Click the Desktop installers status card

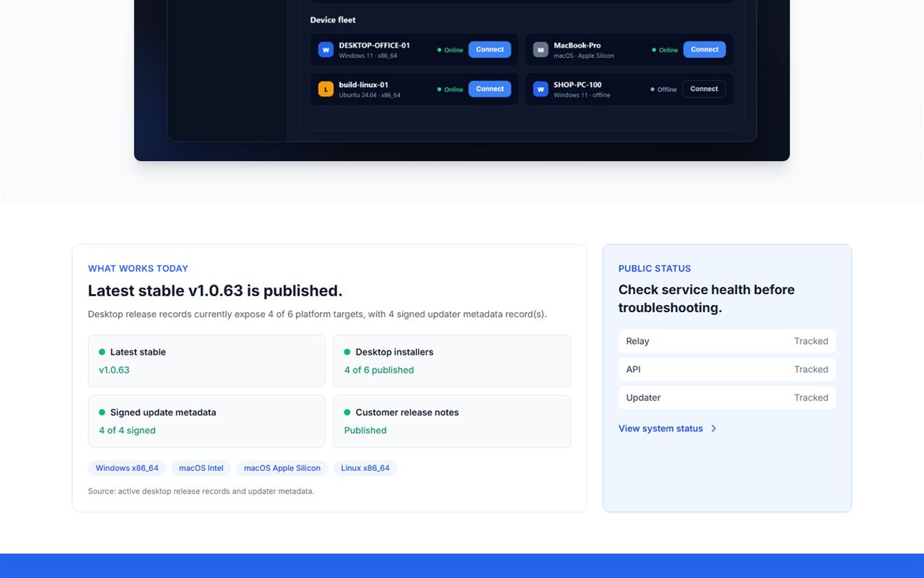452,361
